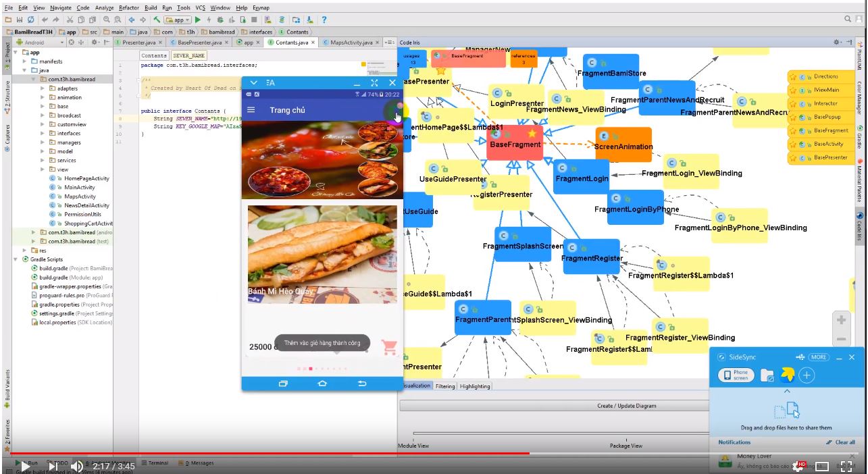Image resolution: width=868 pixels, height=474 pixels.
Task: Click the interfaces breadcrumb
Action: pos(257,32)
